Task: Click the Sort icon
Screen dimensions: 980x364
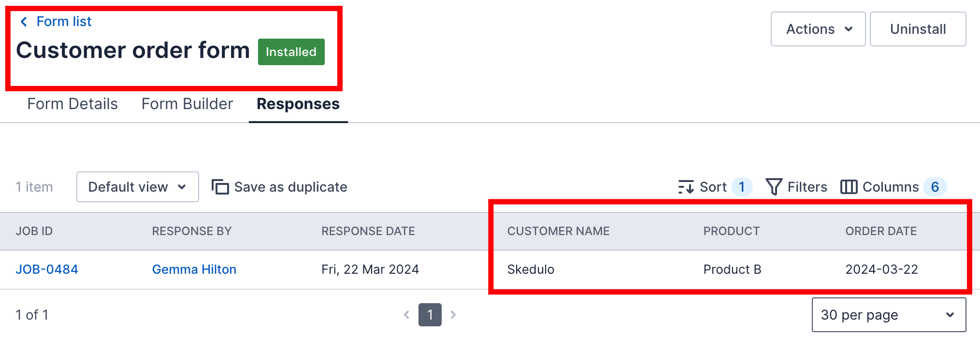Action: pos(687,187)
